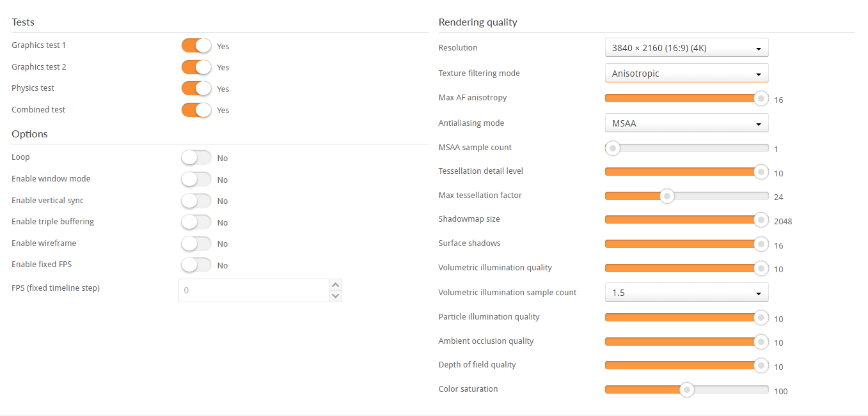
Task: Change the Antialiasing mode
Action: pos(686,123)
